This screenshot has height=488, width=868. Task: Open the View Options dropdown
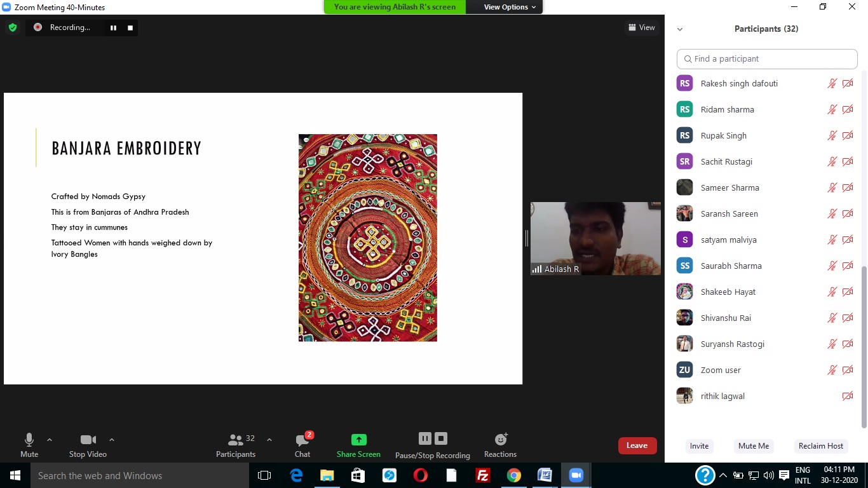(510, 7)
